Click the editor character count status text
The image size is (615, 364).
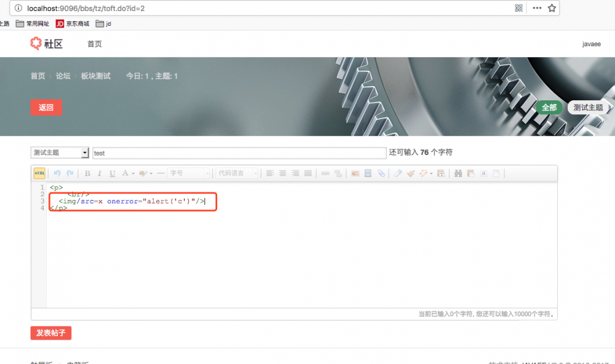pos(486,314)
